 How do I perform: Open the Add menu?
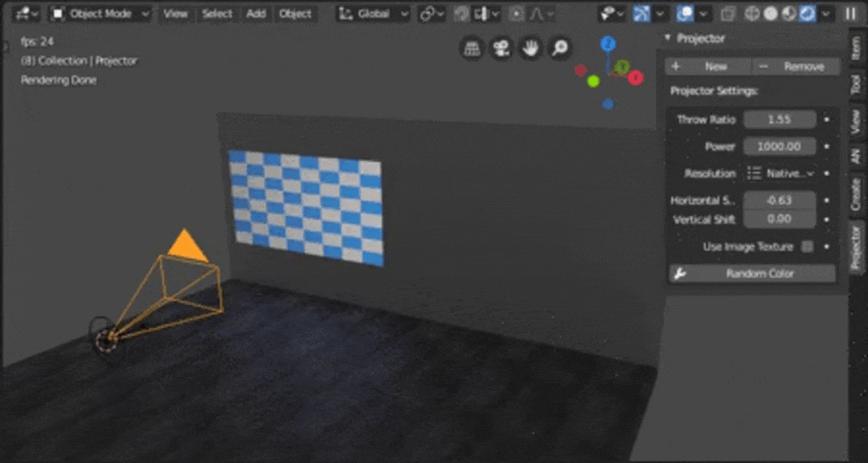coord(256,14)
